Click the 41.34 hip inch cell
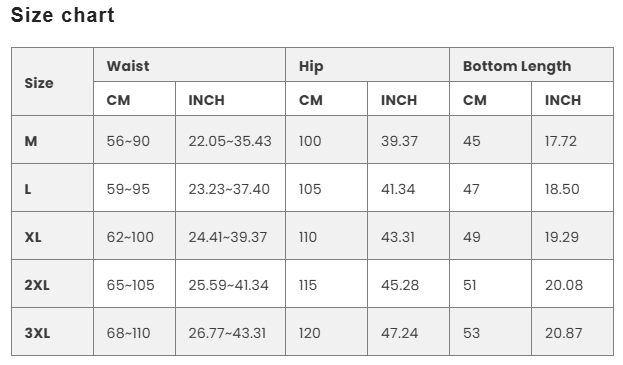This screenshot has height=365, width=623. [x=408, y=188]
